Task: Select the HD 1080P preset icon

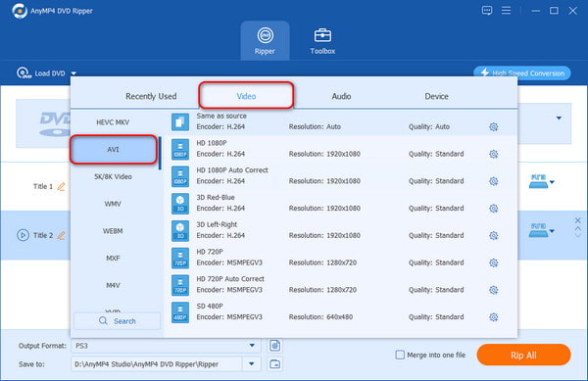Action: click(180, 149)
